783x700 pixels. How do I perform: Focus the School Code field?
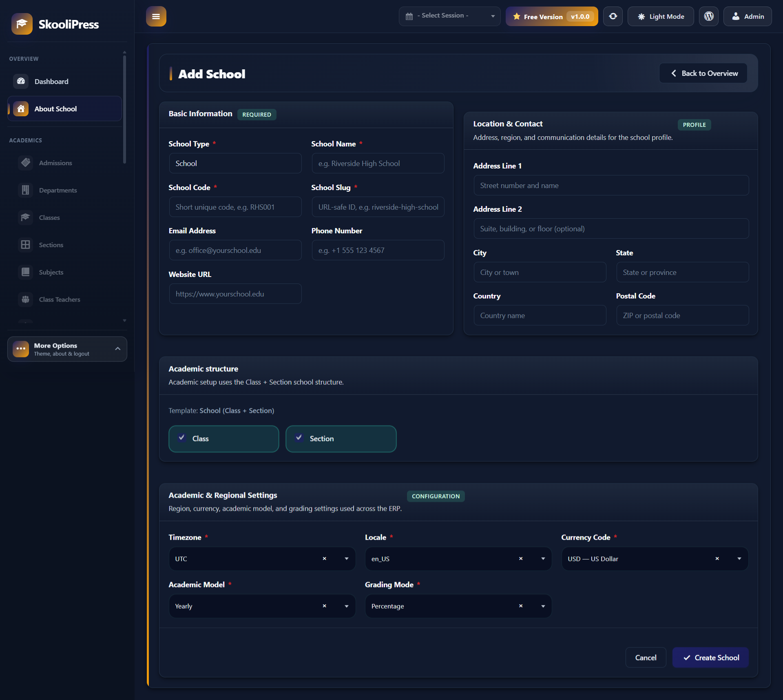pyautogui.click(x=235, y=207)
